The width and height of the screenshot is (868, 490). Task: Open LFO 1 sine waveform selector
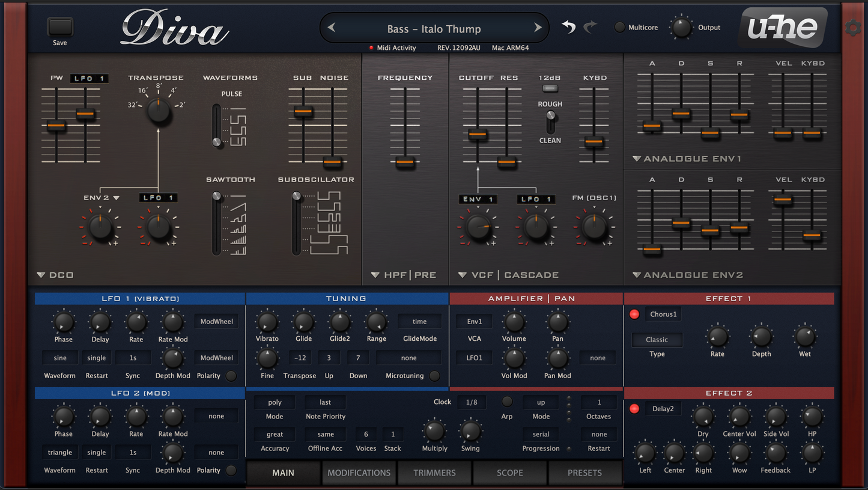60,358
